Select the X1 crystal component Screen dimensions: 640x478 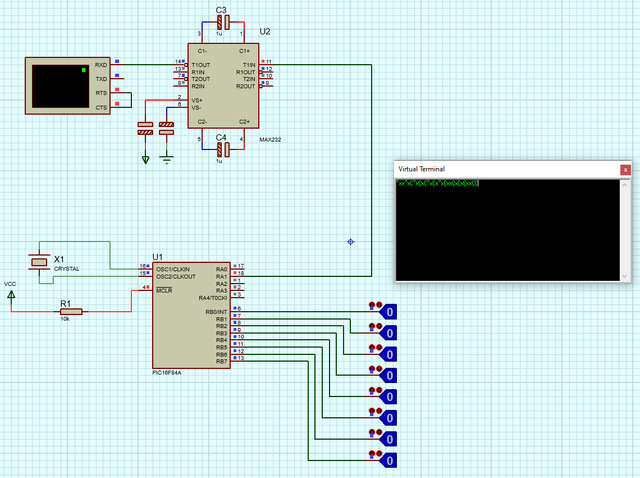(x=39, y=262)
